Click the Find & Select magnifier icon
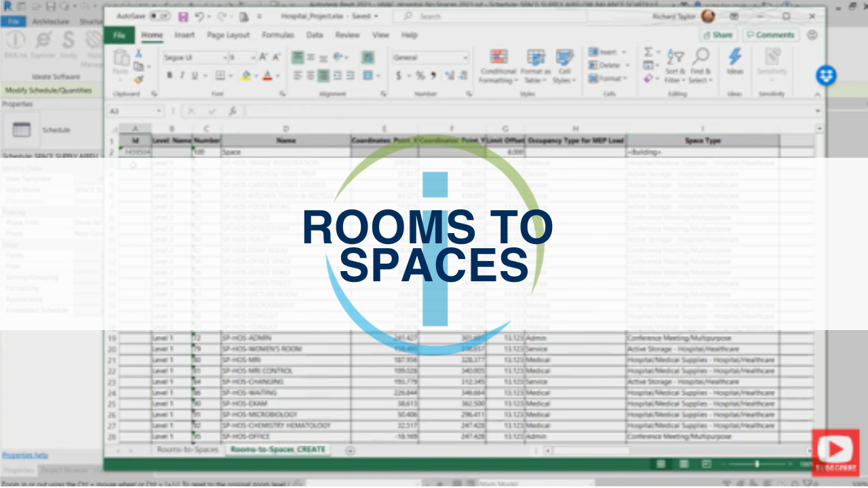The height and width of the screenshot is (488, 868). point(701,57)
